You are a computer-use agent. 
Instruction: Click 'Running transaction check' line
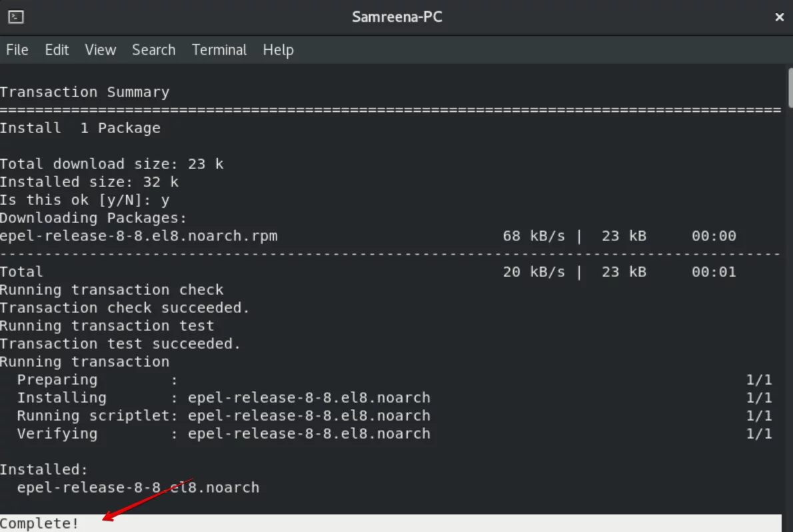click(x=111, y=290)
